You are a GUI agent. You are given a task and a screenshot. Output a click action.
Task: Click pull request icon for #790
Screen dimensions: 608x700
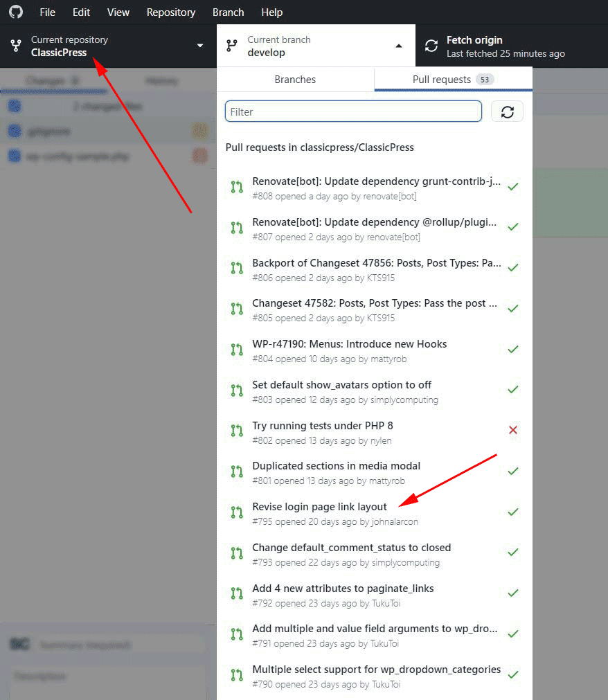pyautogui.click(x=237, y=675)
